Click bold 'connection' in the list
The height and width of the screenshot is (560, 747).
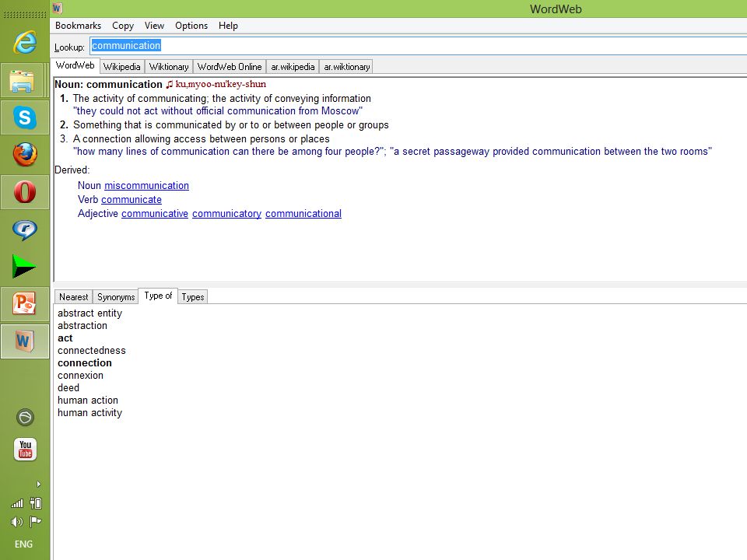tap(85, 363)
